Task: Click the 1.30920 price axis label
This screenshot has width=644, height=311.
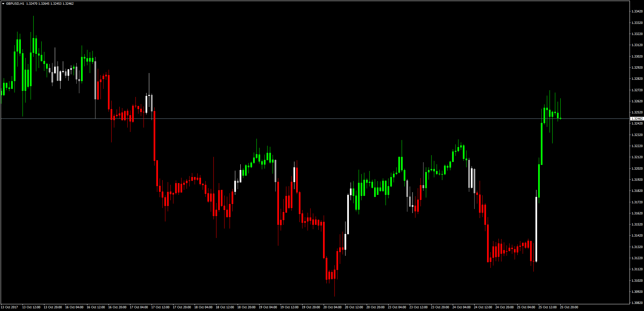Action: [637, 292]
